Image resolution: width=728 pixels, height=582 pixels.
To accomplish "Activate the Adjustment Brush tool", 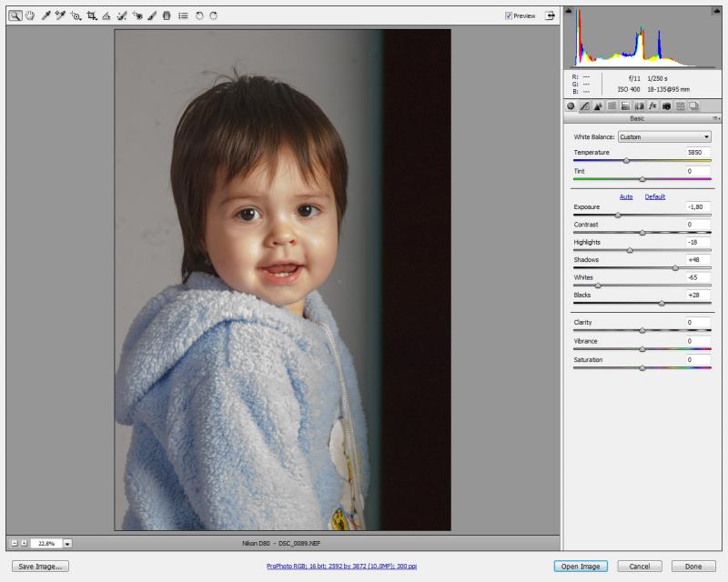I will 152,15.
